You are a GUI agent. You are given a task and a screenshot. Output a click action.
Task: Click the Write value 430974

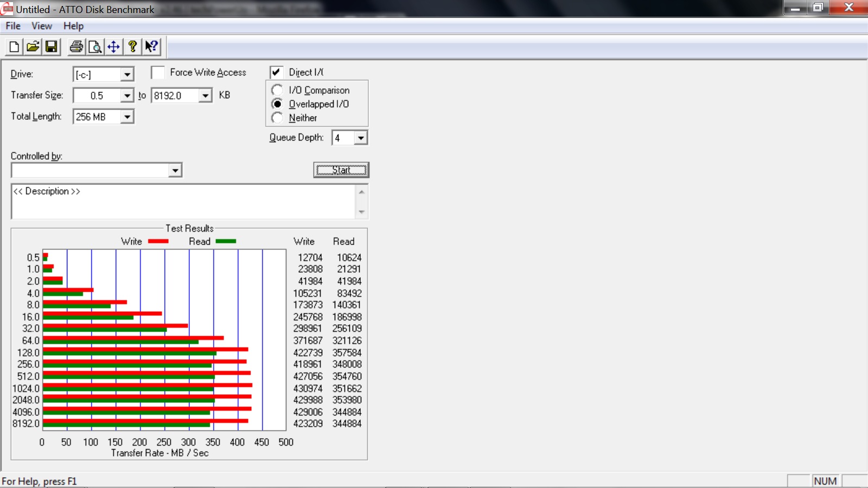pyautogui.click(x=308, y=389)
